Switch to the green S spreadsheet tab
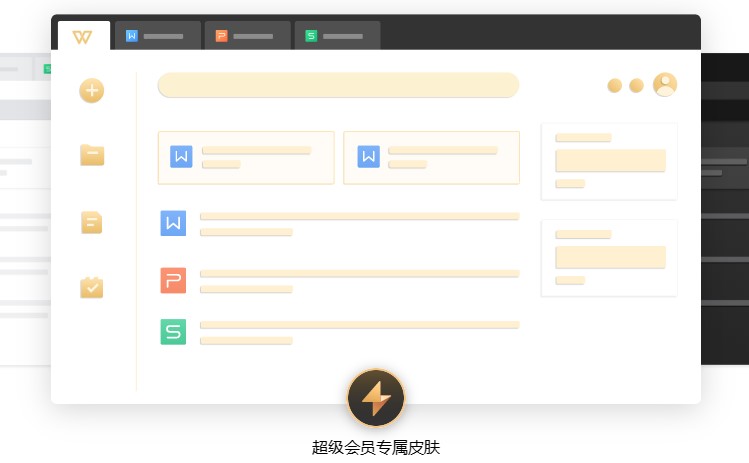Viewport: 749px width, 463px height. pyautogui.click(x=337, y=36)
